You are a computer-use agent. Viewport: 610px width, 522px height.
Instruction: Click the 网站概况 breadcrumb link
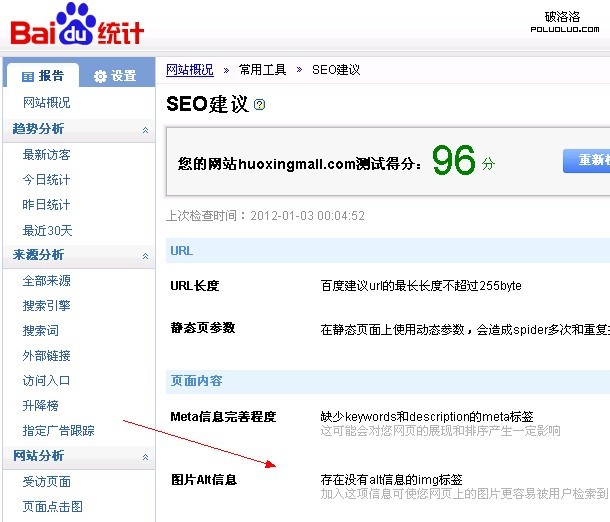[189, 70]
